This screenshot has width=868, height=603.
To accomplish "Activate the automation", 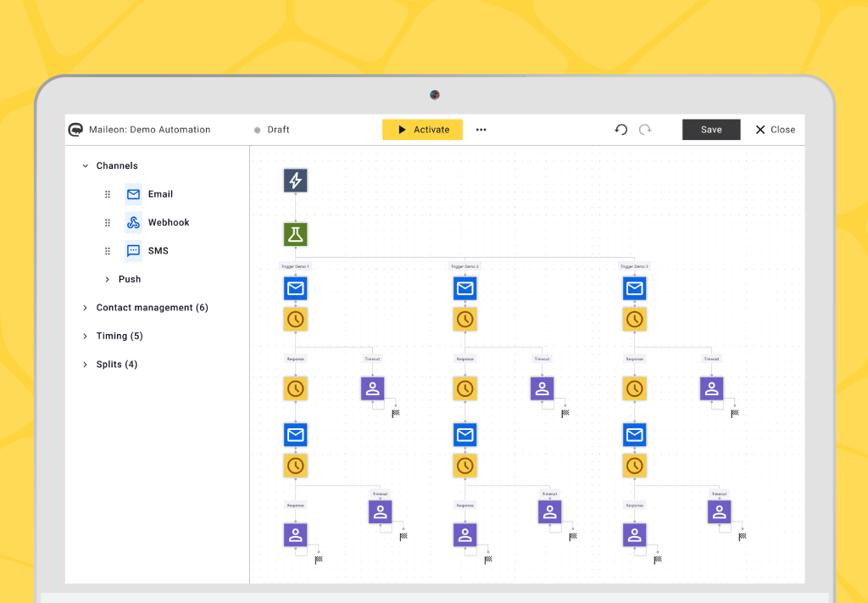I will 422,130.
